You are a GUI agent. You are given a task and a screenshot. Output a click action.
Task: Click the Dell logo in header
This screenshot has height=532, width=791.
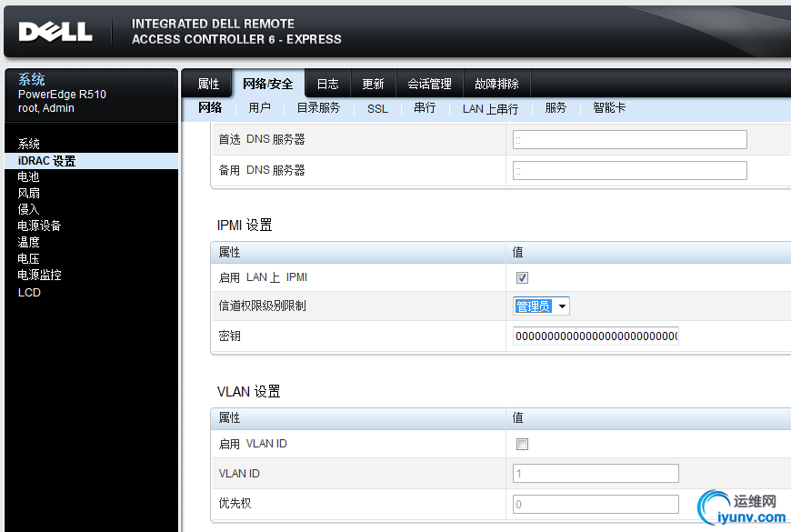55,32
